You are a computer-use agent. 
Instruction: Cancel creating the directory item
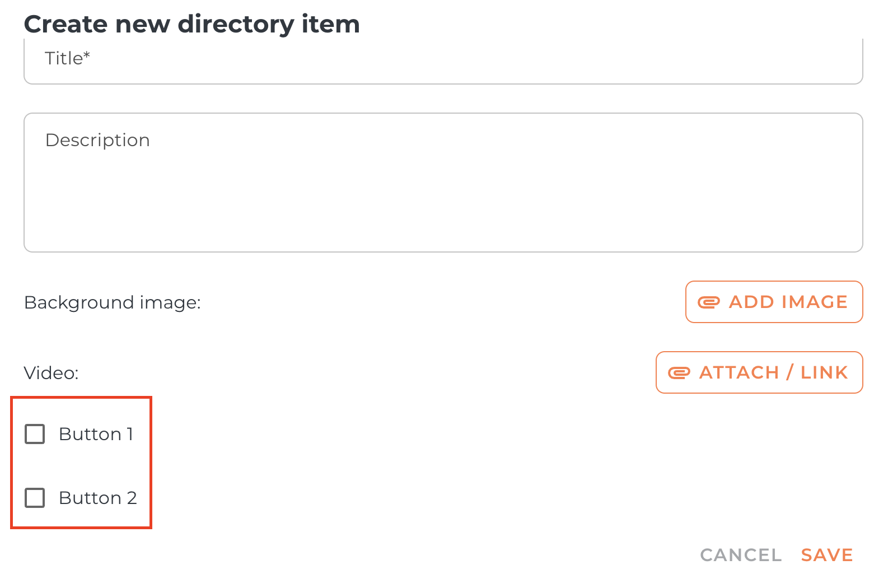740,555
